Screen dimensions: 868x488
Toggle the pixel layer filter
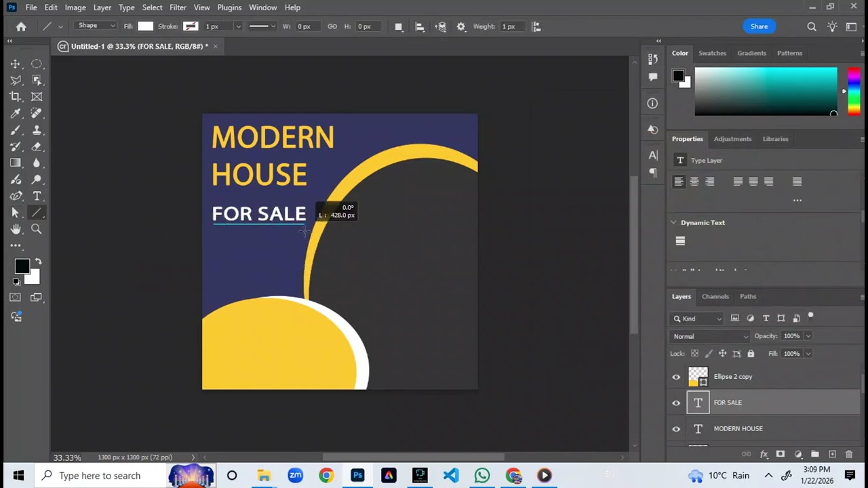coord(735,318)
